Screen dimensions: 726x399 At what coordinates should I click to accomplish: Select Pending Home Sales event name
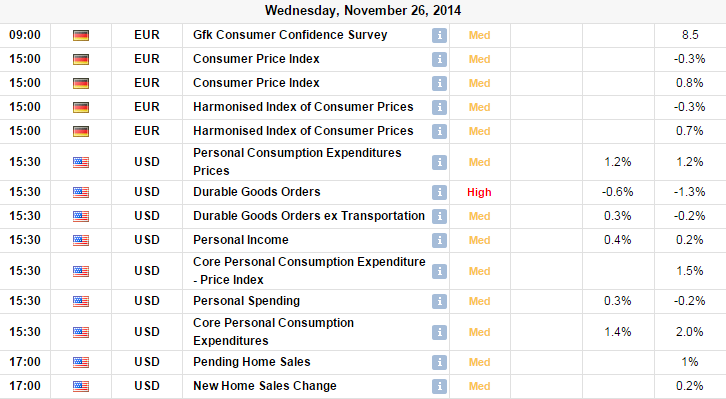(251, 362)
